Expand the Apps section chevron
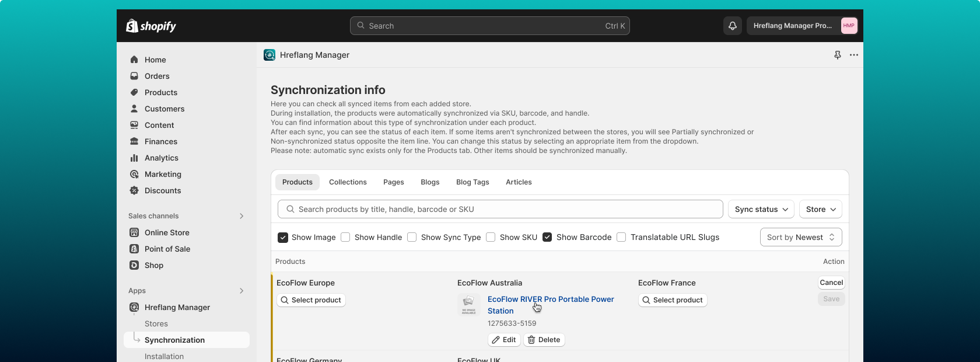 [x=242, y=291]
